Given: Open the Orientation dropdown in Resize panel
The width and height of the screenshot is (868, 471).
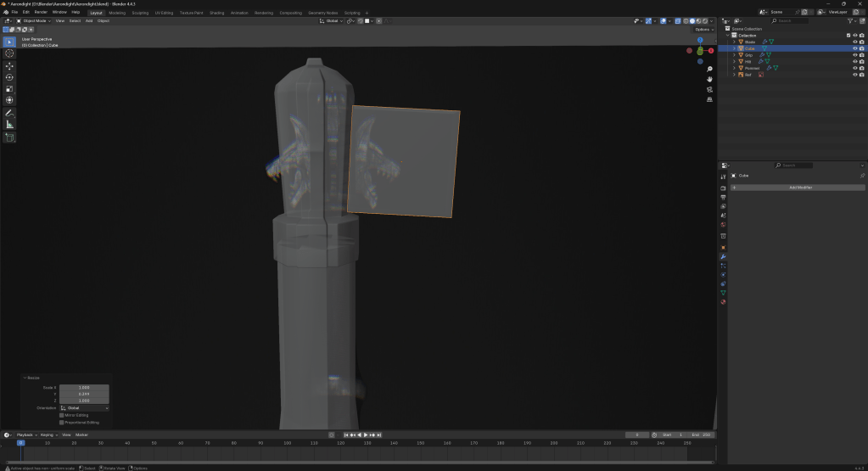Looking at the screenshot, I should tap(84, 408).
